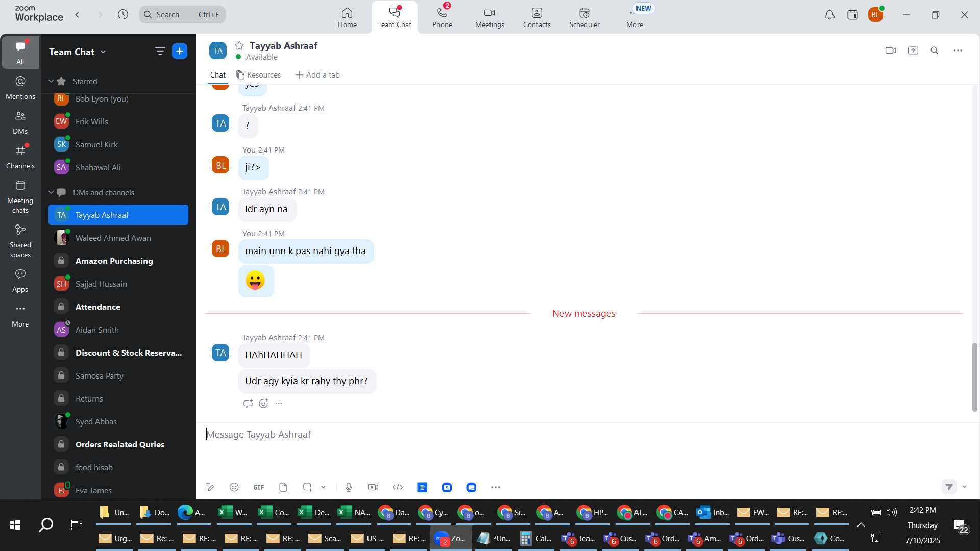The height and width of the screenshot is (551, 980).
Task: Open the More tab with NEW badge
Action: (x=635, y=17)
